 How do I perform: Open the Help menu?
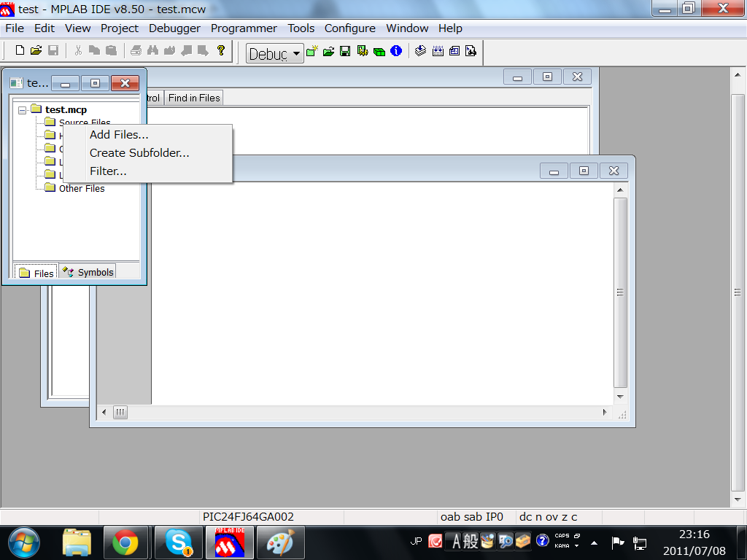(450, 28)
